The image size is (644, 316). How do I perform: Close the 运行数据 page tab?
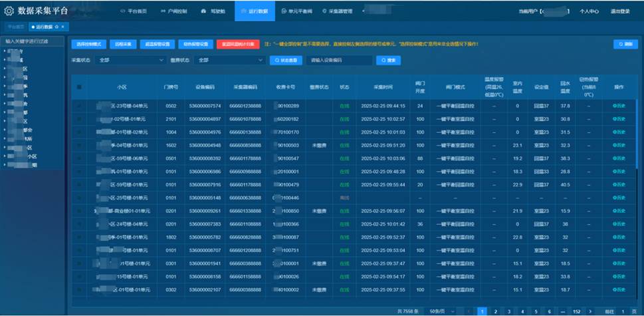coord(62,27)
